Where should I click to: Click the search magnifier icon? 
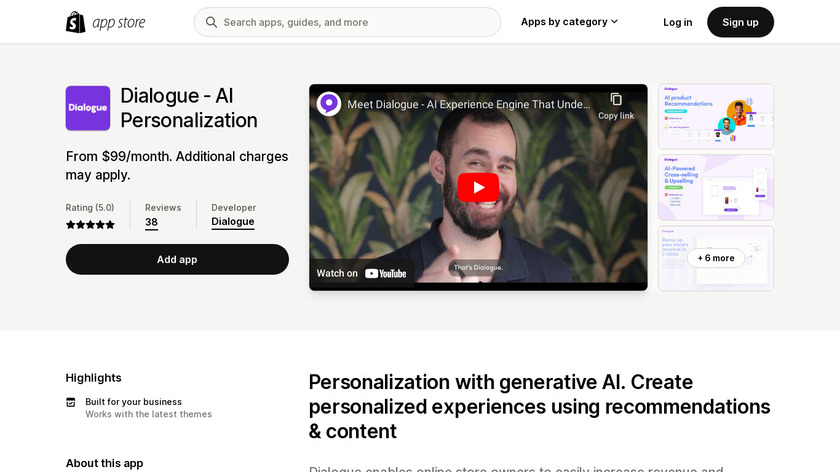click(x=211, y=22)
